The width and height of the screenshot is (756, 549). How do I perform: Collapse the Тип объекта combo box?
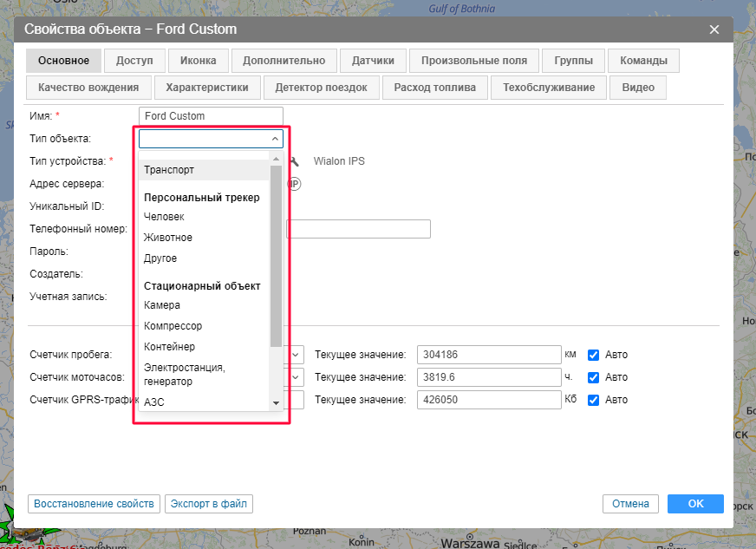pyautogui.click(x=275, y=139)
